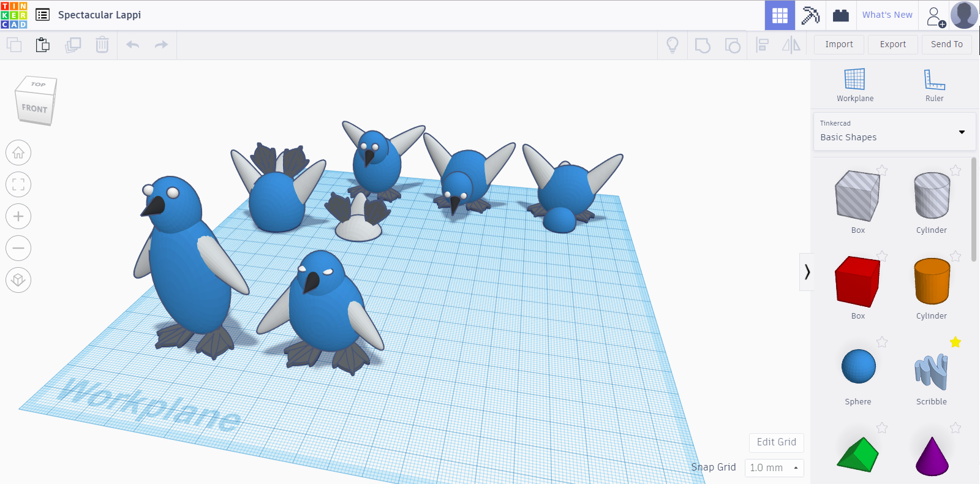Click the Copy toolbar icon
This screenshot has height=484, width=980.
coord(14,45)
